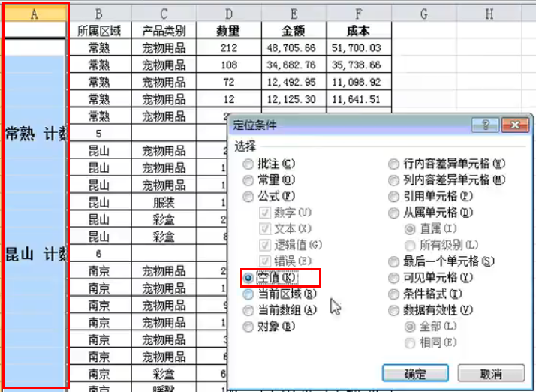Select the 批注 radio option
This screenshot has width=536, height=392.
point(248,164)
